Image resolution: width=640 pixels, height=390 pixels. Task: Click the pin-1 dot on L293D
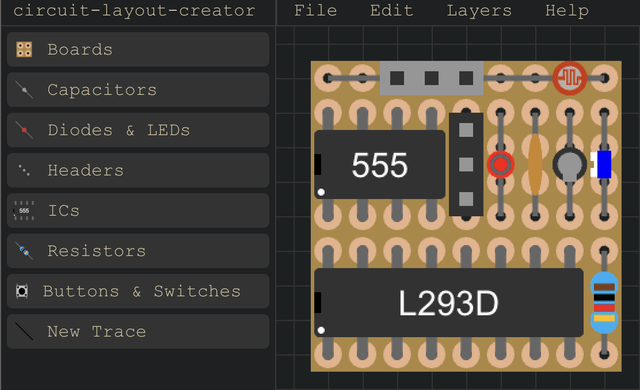pos(321,330)
